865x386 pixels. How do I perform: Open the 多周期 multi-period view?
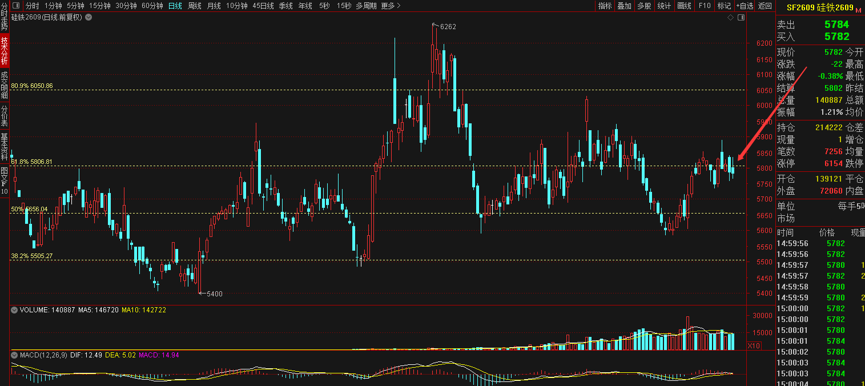coord(366,6)
